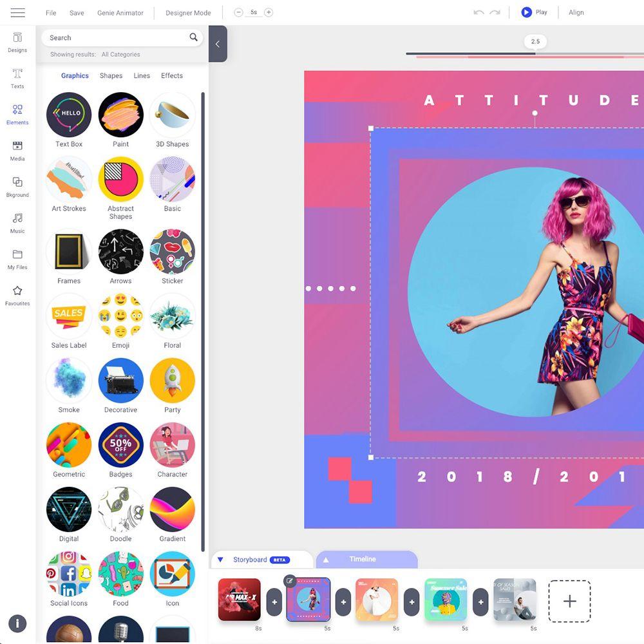Open the Music sidebar panel

[17, 223]
